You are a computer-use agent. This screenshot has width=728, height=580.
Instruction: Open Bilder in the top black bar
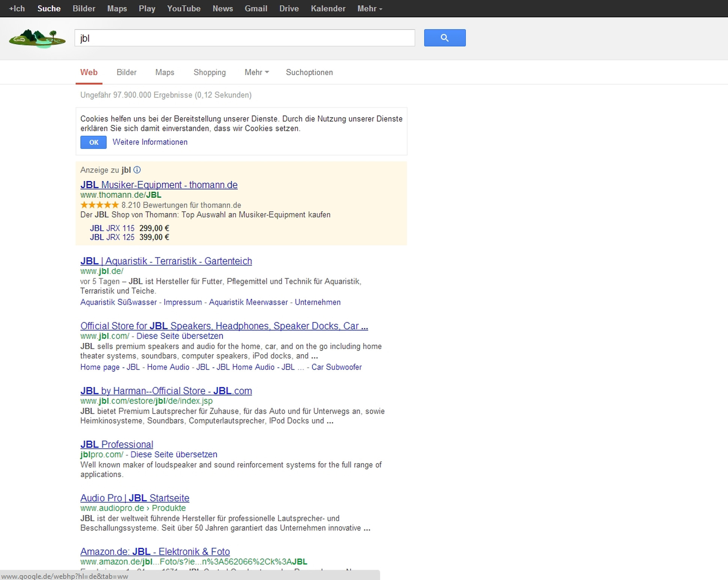tap(84, 8)
